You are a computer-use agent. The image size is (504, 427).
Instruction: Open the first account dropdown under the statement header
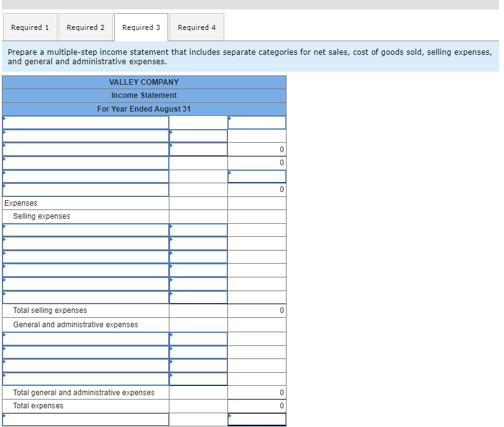[x=85, y=122]
